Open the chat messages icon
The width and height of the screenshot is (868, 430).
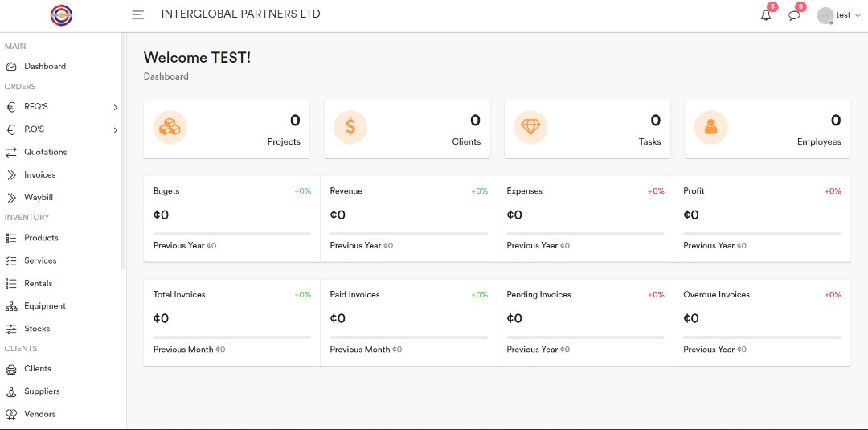[794, 15]
